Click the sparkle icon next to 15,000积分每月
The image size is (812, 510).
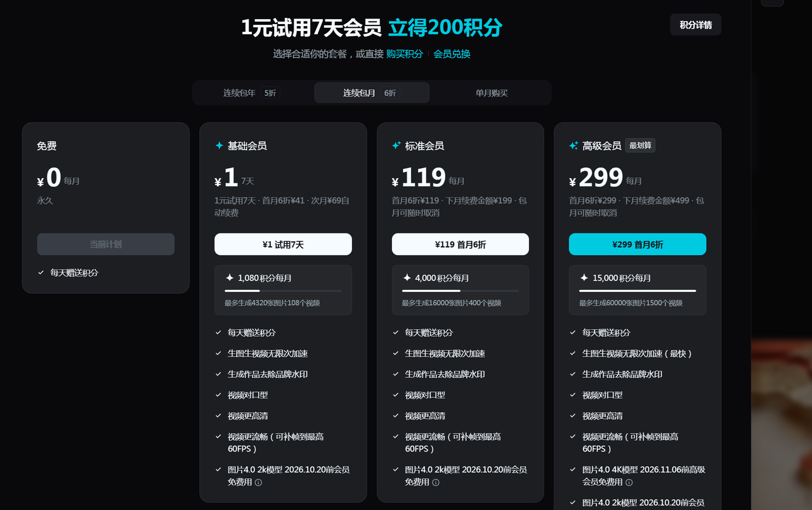click(x=584, y=278)
